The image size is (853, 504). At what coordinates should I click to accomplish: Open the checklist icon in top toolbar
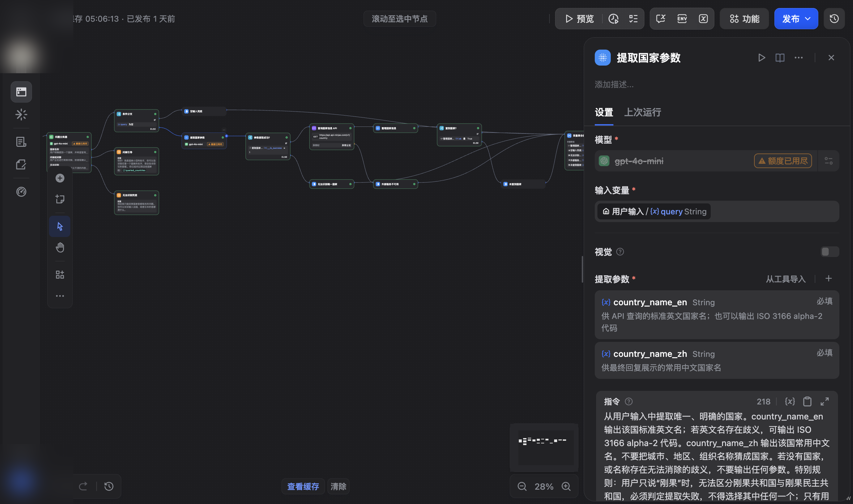click(x=633, y=19)
